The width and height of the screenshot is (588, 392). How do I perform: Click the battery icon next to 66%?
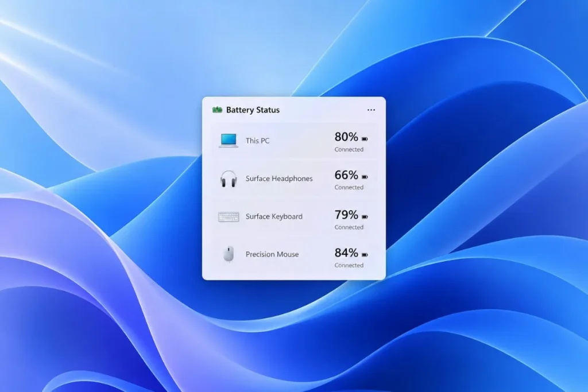click(365, 177)
